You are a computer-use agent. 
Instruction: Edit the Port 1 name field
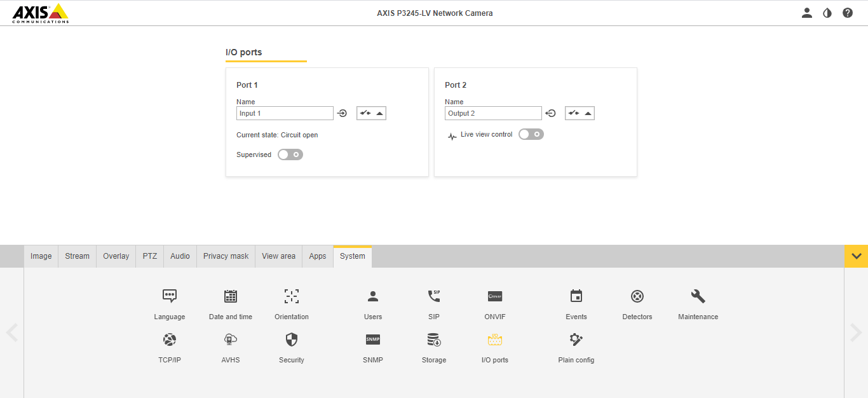click(x=285, y=113)
